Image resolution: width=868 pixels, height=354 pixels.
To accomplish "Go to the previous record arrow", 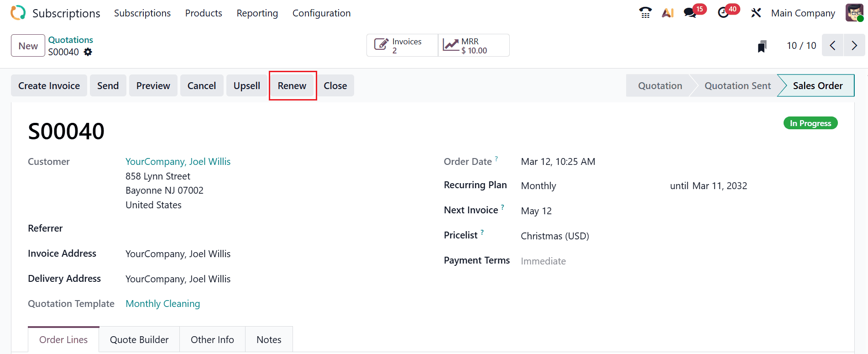I will click(x=832, y=45).
